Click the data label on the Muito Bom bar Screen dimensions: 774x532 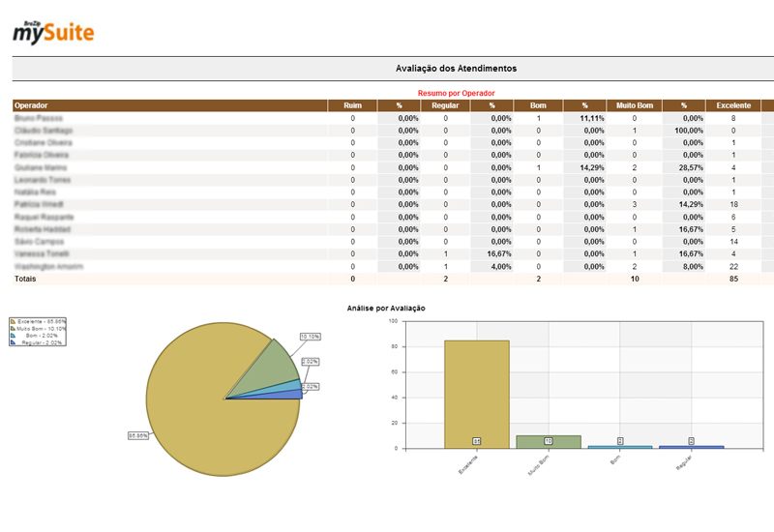coord(549,441)
